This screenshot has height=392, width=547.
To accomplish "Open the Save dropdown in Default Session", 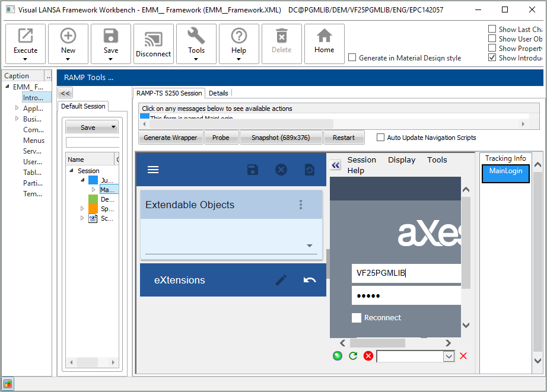I will tap(113, 128).
